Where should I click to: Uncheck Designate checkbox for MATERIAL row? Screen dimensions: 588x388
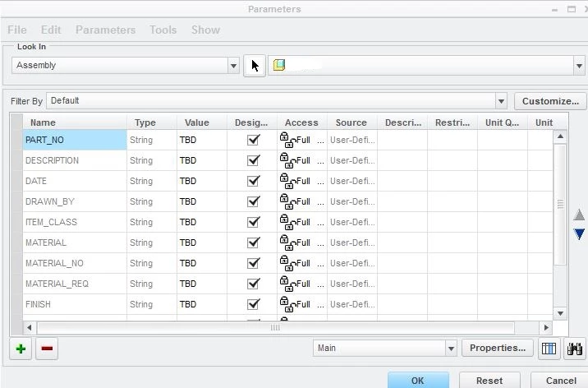coord(254,242)
